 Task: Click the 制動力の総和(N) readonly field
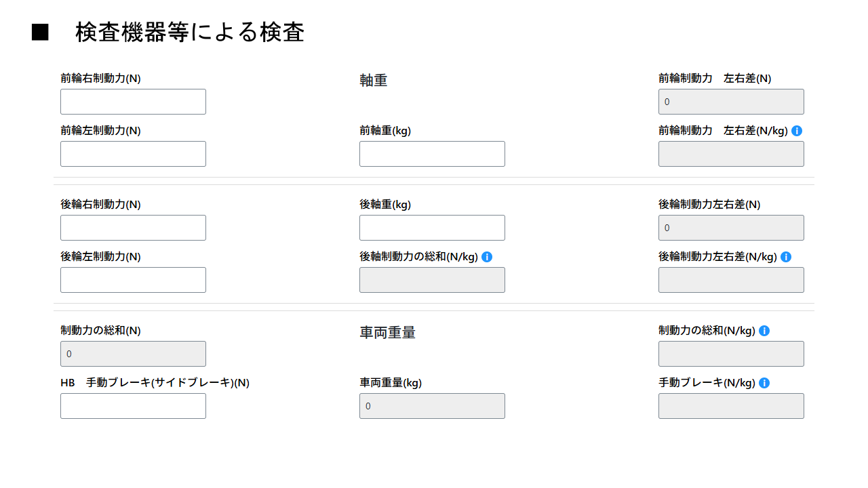tap(133, 354)
